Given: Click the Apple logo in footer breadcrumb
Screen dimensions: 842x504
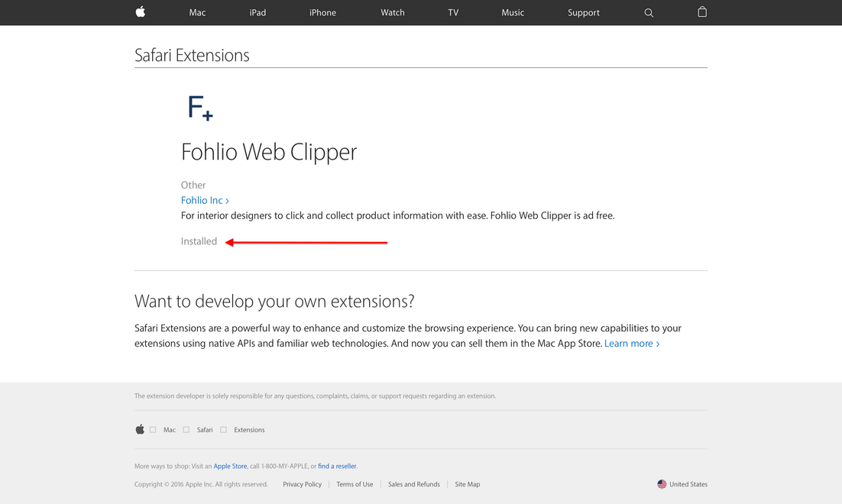Looking at the screenshot, I should coord(140,429).
